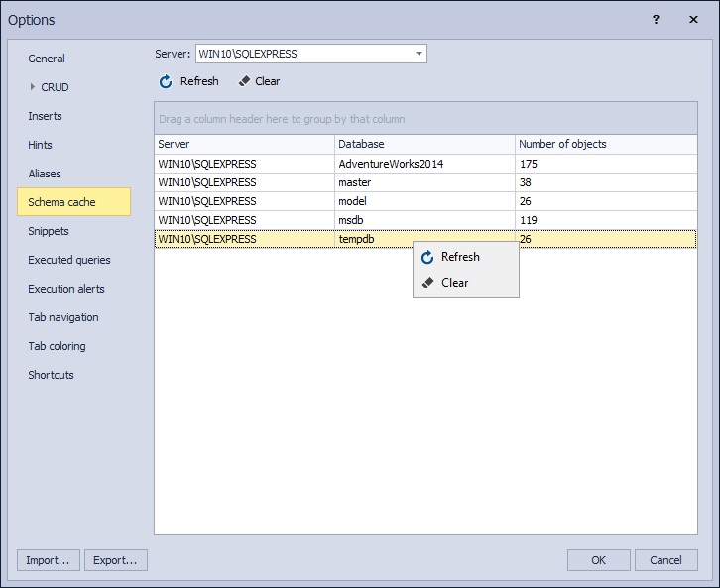Open the CRUD options page

click(x=55, y=87)
